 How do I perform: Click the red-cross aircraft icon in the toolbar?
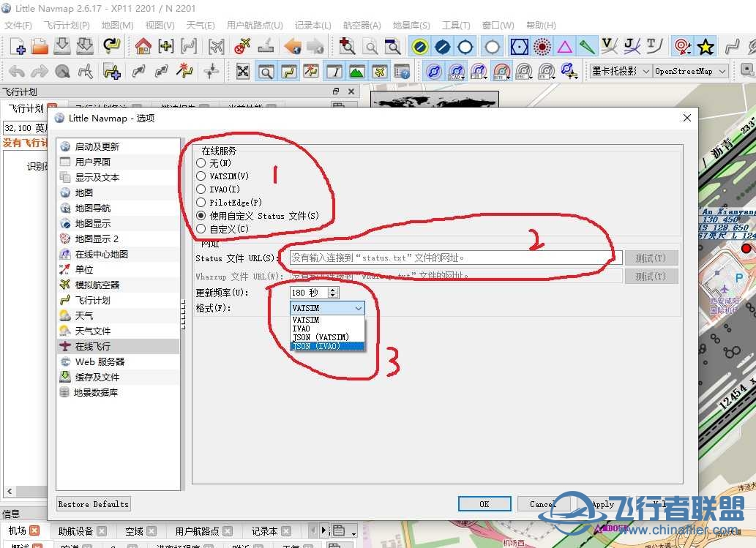(242, 46)
